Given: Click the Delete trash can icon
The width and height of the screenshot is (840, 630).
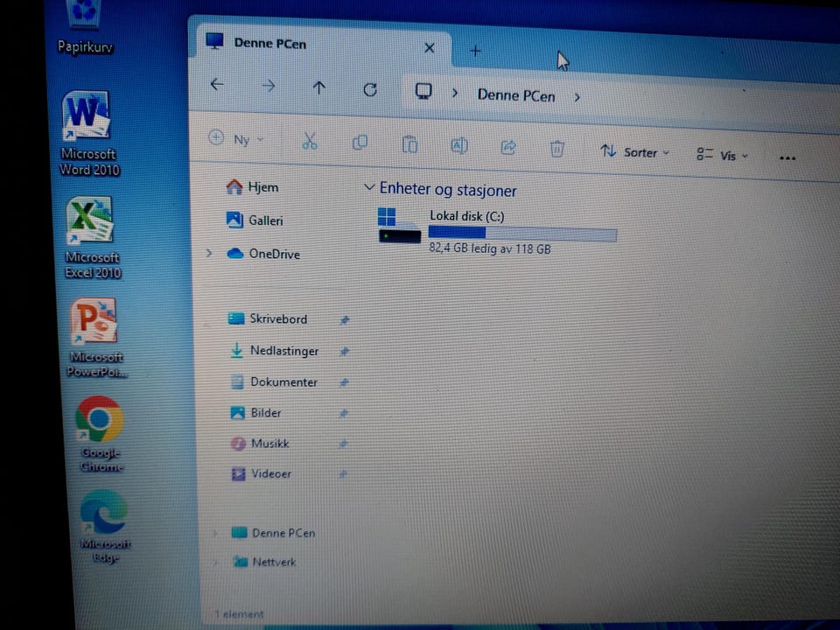Looking at the screenshot, I should pos(557,149).
